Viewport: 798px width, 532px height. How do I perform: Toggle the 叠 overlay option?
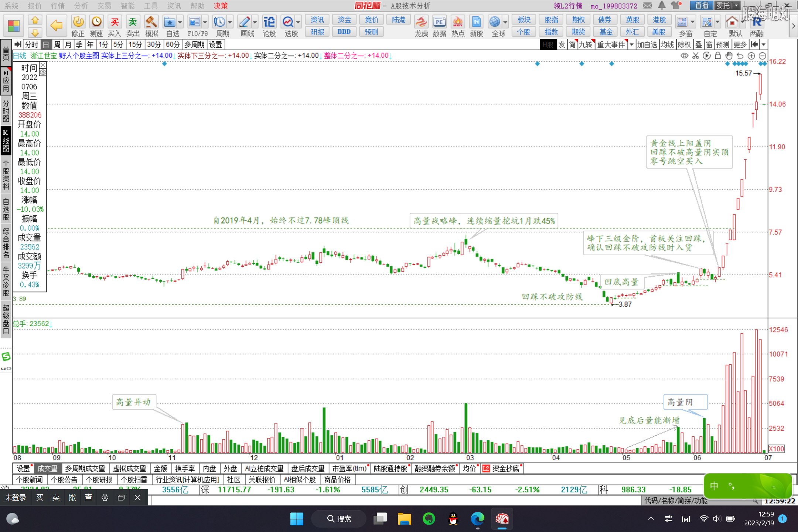tap(698, 45)
